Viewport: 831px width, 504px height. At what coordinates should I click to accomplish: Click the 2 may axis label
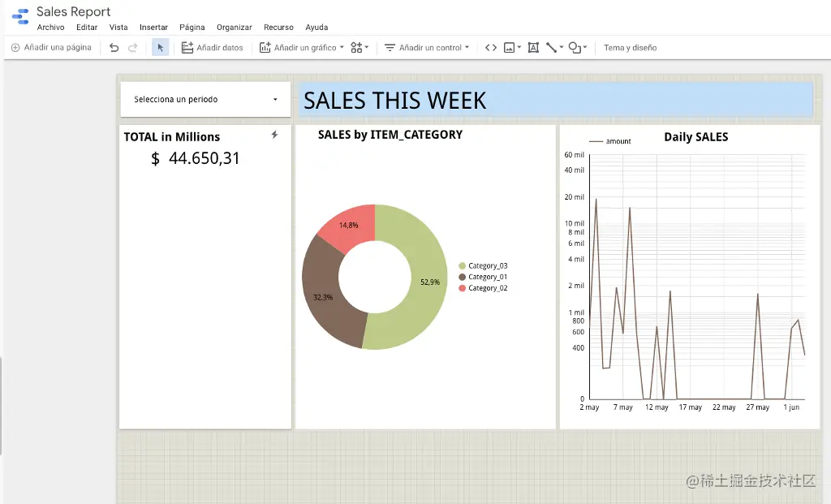tap(589, 407)
